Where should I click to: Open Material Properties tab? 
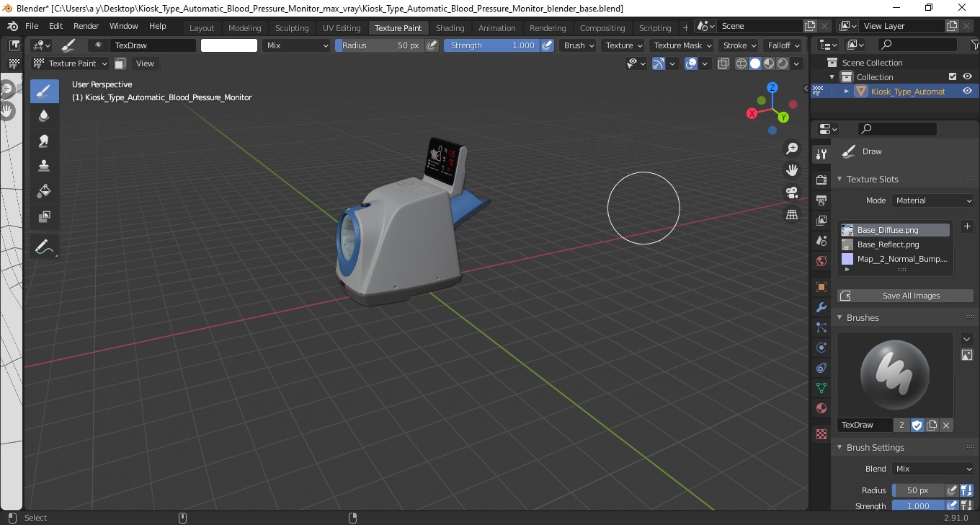821,408
